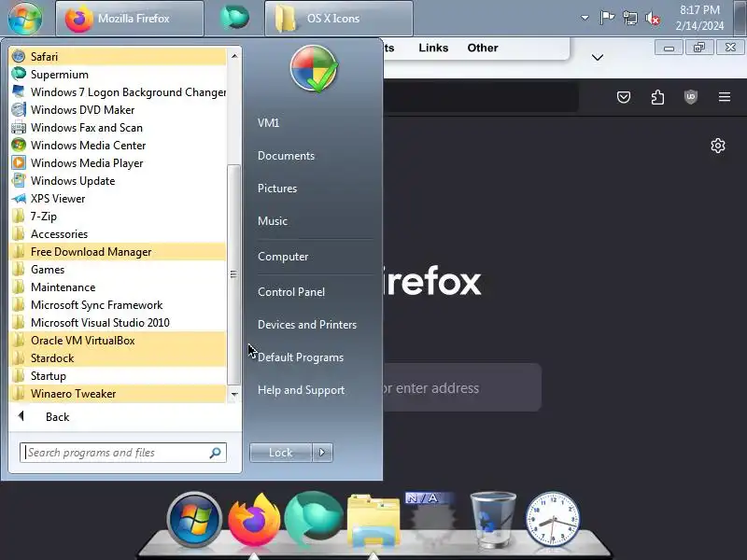747x560 pixels.
Task: Click the Firefox new tab search field
Action: (x=462, y=387)
